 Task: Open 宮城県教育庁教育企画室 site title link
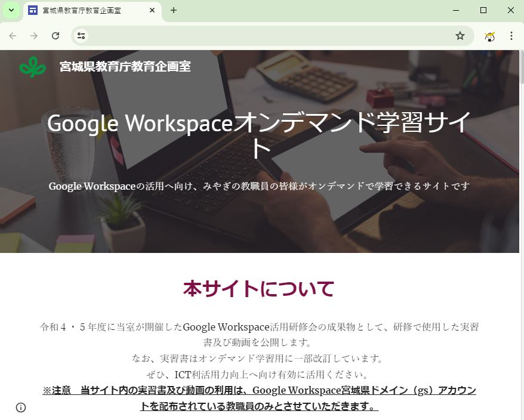click(125, 66)
